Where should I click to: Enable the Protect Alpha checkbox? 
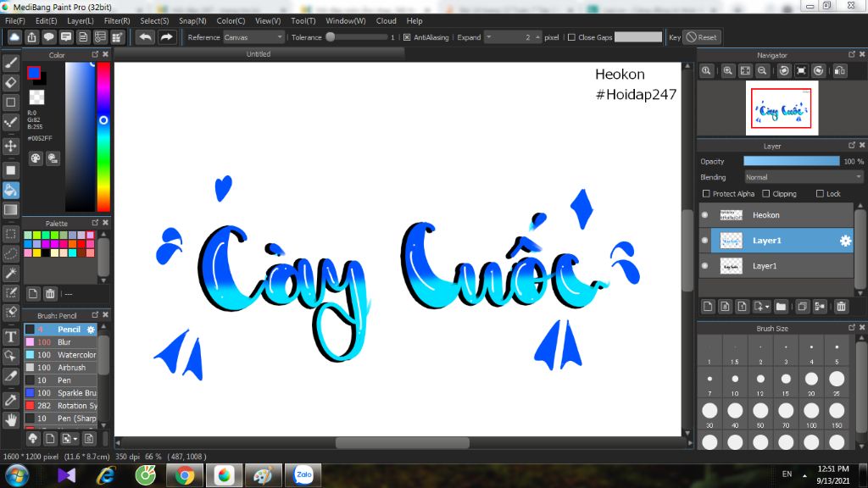click(x=706, y=194)
